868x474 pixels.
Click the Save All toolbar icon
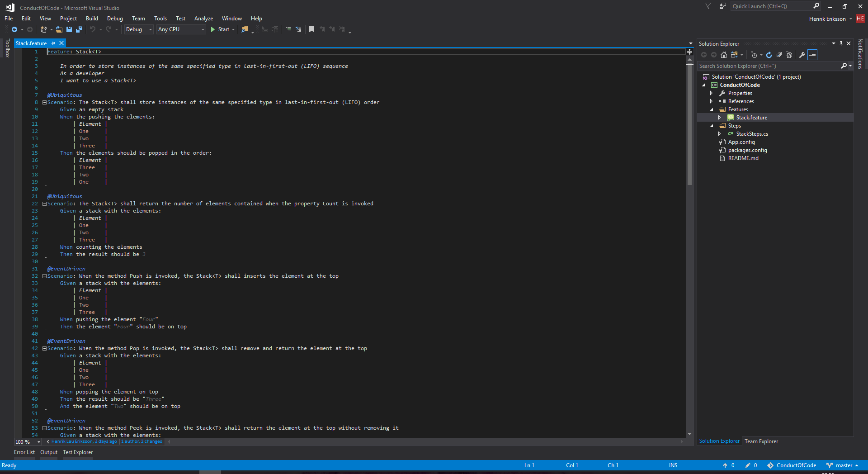tap(79, 29)
